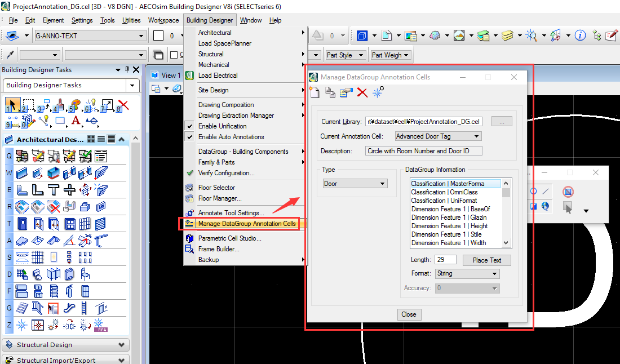Image resolution: width=620 pixels, height=364 pixels.
Task: Click the red X delete task icon
Action: 123,105
